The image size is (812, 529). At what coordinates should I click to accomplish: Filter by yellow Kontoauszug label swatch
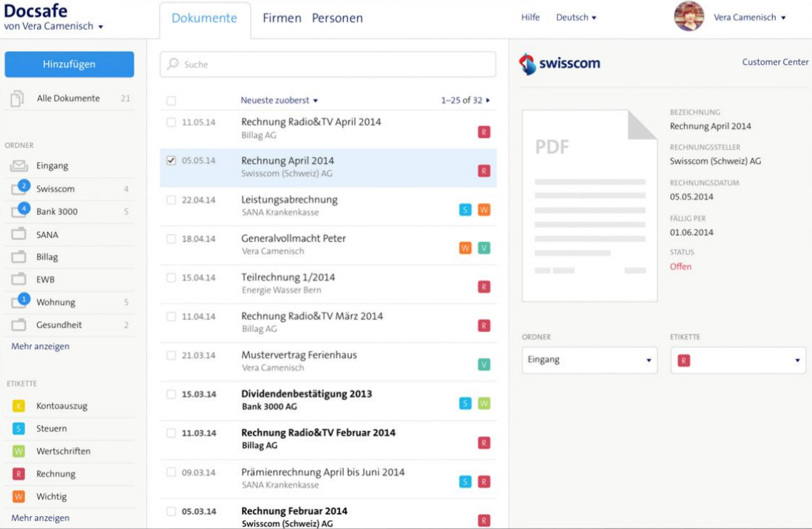(x=19, y=406)
